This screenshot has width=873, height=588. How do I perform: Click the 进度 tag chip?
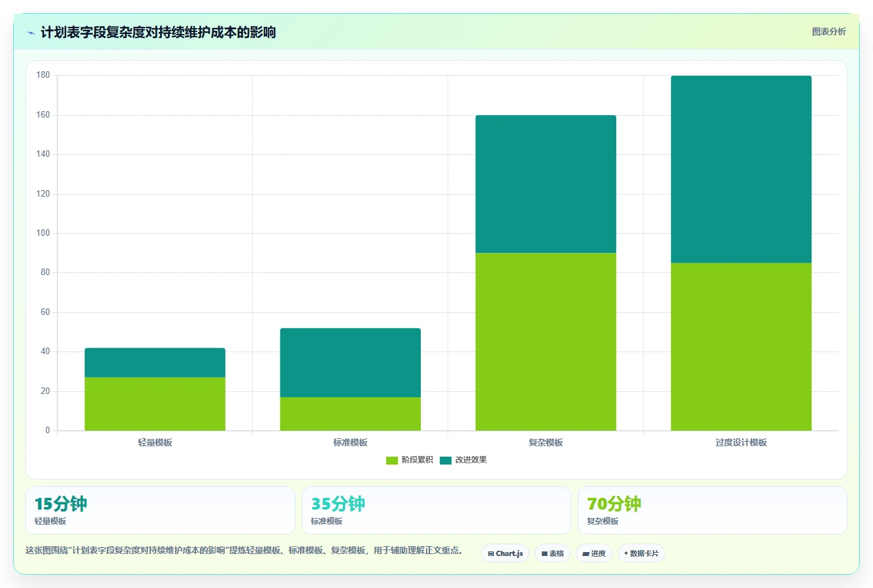[x=594, y=553]
